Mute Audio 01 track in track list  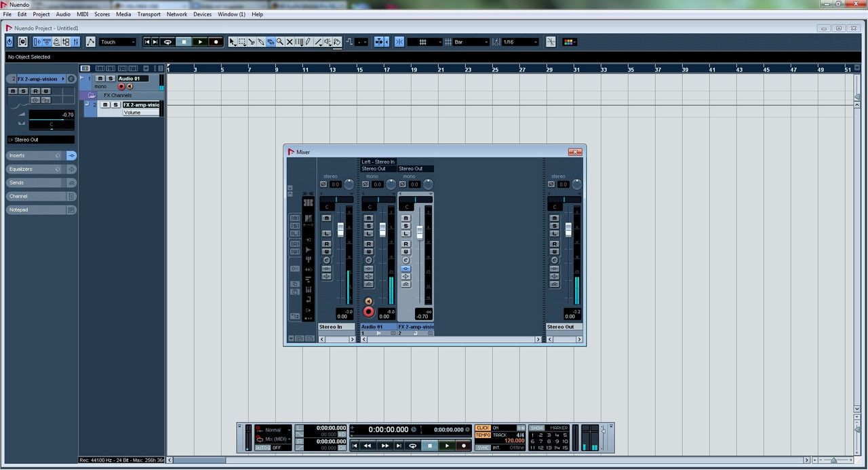coord(100,79)
